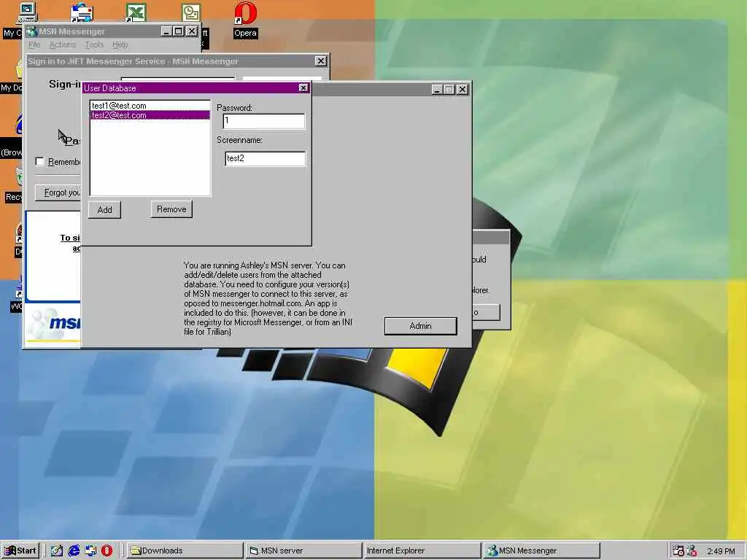The width and height of the screenshot is (747, 560).
Task: Click the Screenname input field
Action: click(265, 158)
